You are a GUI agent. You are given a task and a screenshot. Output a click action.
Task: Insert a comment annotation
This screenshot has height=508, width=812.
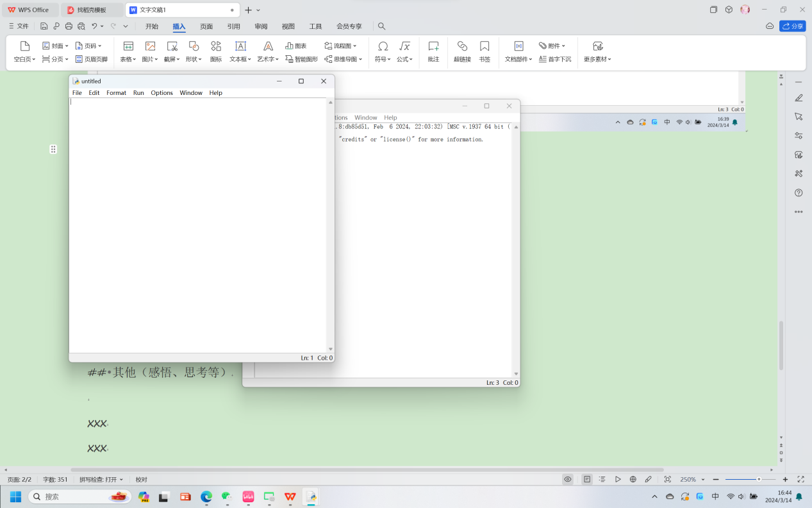coord(433,51)
